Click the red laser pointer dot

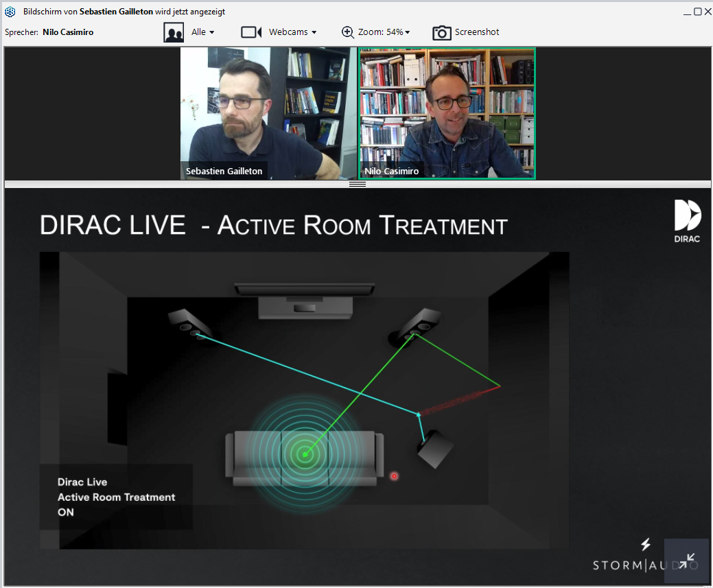[x=394, y=476]
